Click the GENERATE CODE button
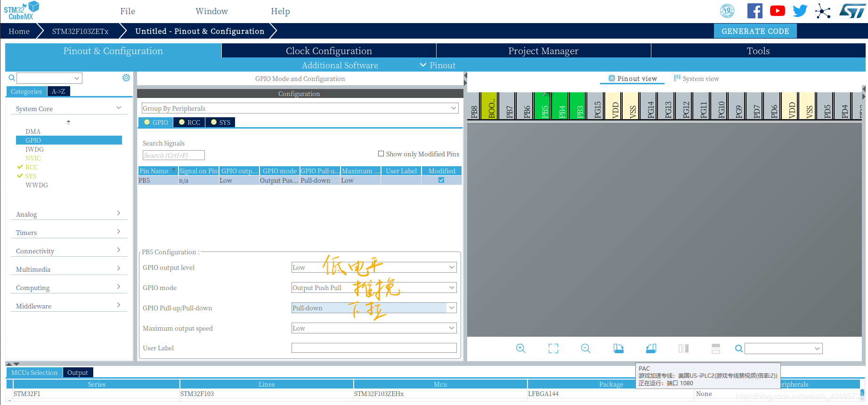Viewport: 868px width, 405px height. tap(755, 31)
